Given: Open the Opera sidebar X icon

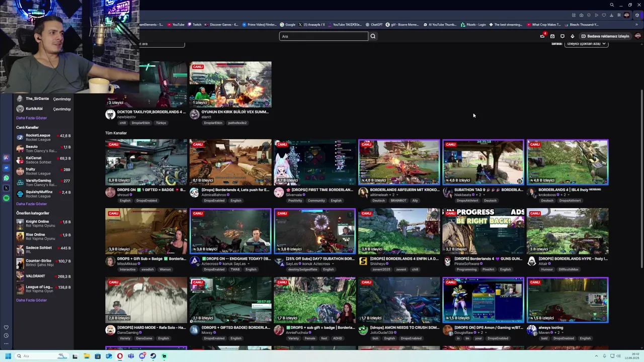Looking at the screenshot, I should 6,188.
